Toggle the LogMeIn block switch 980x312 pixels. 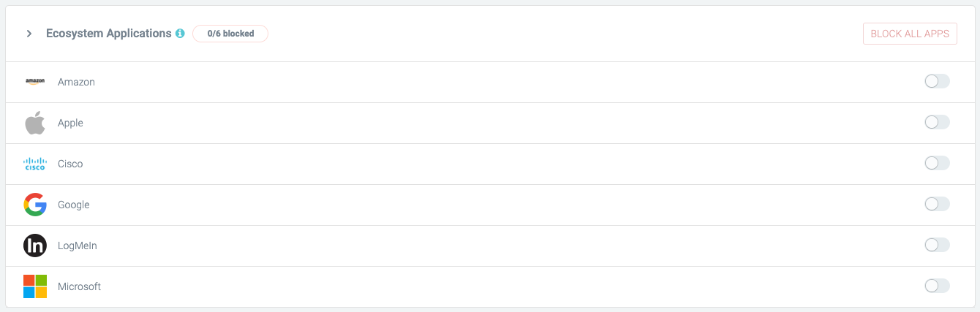pos(937,245)
